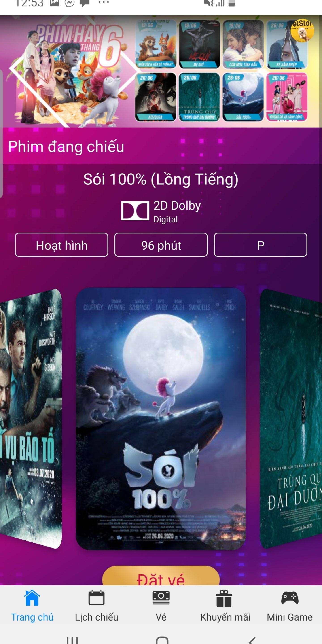Screen dimensions: 322x644
Task: Tap the Phim đang chiếu section header
Action: tap(66, 146)
